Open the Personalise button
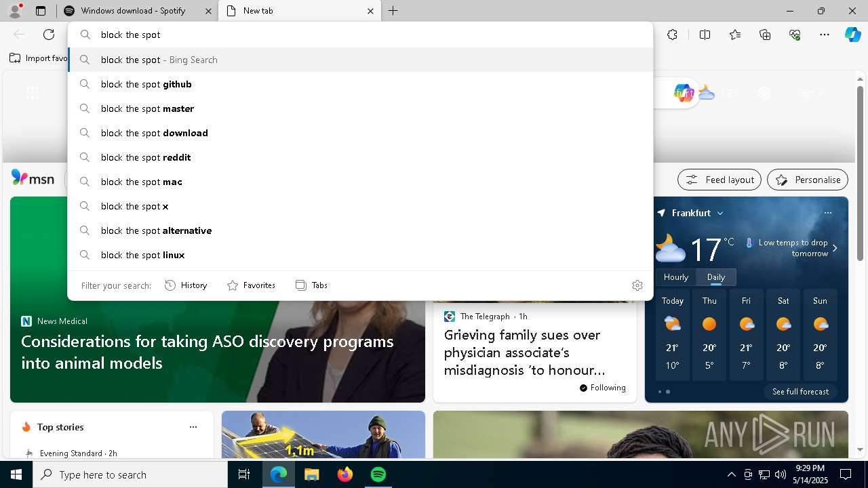Viewport: 868px width, 488px height. [808, 180]
